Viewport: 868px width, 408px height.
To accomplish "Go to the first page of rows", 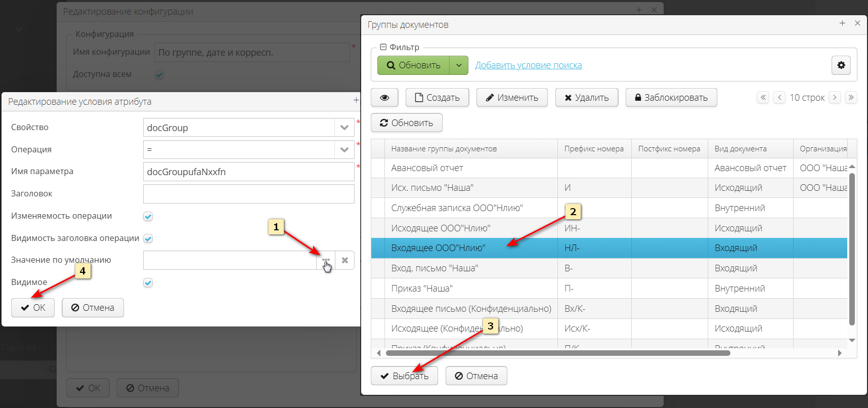I will 763,97.
